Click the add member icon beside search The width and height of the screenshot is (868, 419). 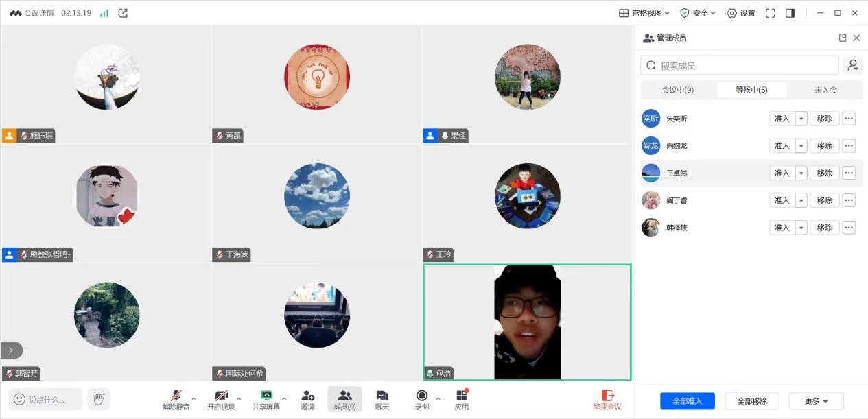pyautogui.click(x=853, y=65)
